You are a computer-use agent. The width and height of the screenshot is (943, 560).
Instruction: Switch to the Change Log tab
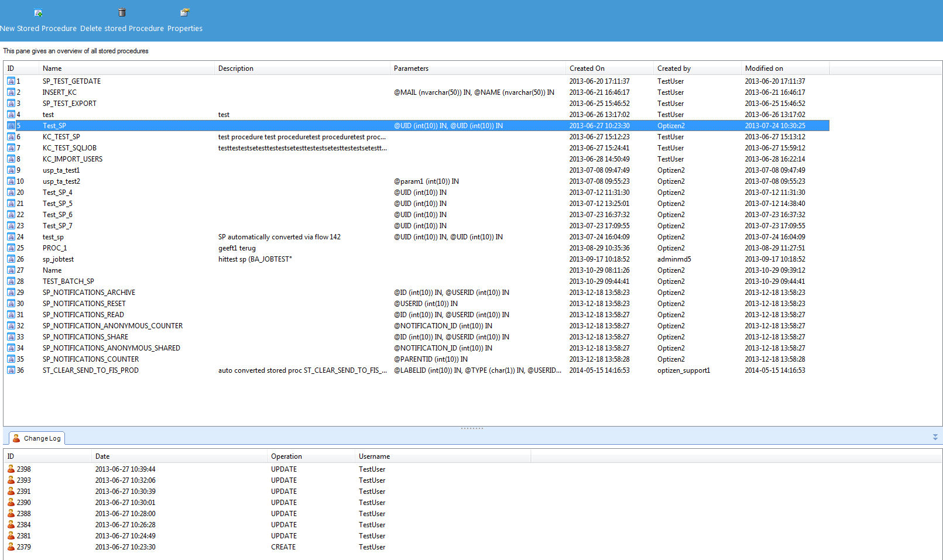click(x=37, y=438)
